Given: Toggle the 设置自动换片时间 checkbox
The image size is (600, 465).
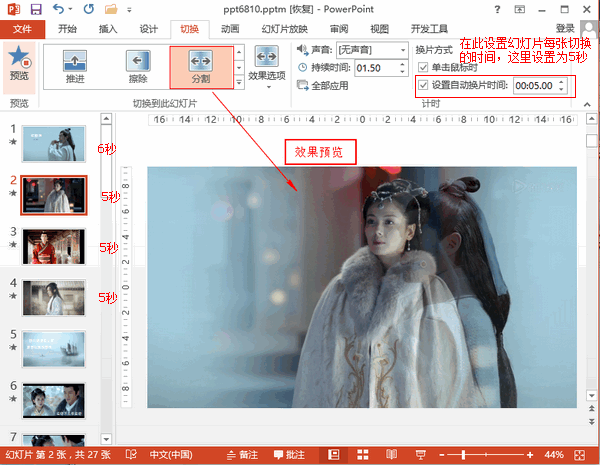Looking at the screenshot, I should click(423, 85).
